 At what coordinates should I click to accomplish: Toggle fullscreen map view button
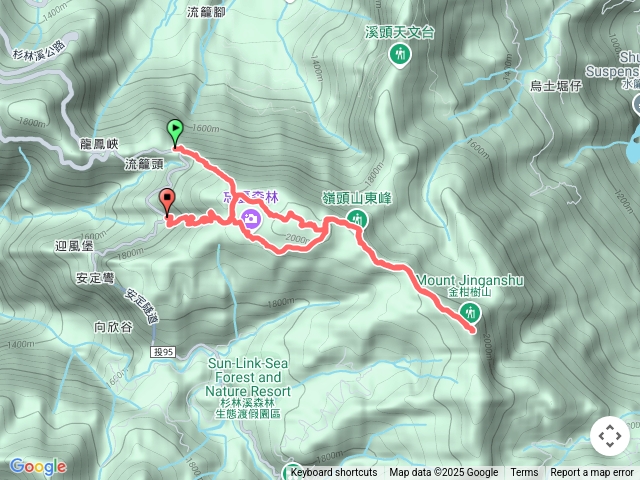610,436
